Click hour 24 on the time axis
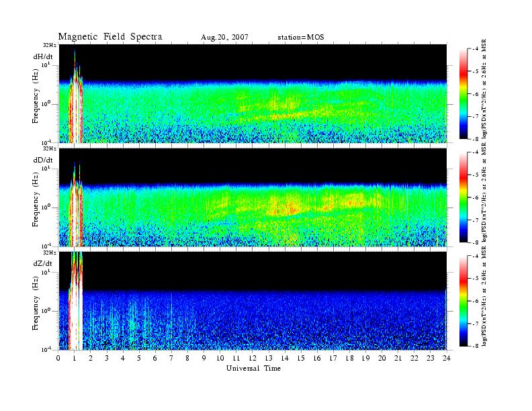Image resolution: width=532 pixels, height=411 pixels. tap(447, 359)
